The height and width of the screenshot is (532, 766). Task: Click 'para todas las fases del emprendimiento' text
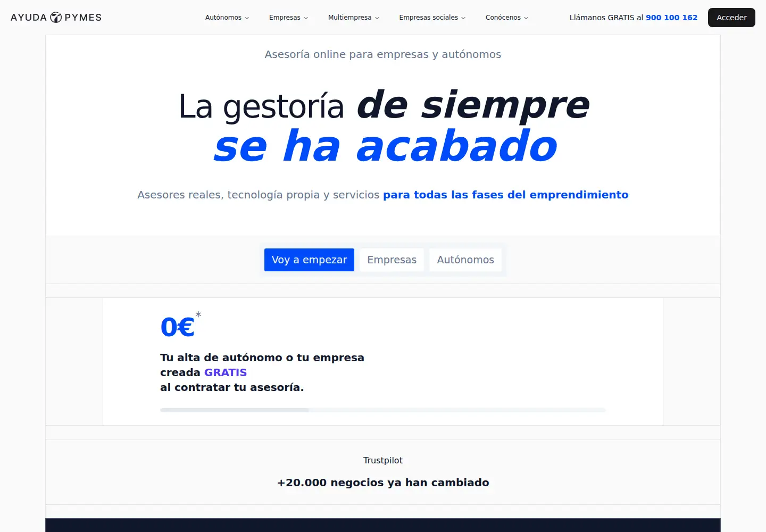pyautogui.click(x=506, y=195)
